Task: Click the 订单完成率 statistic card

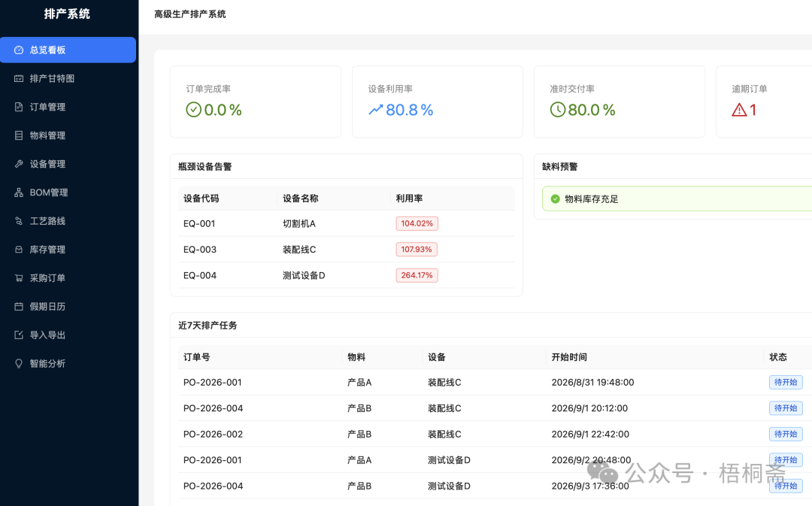Action: coord(256,102)
